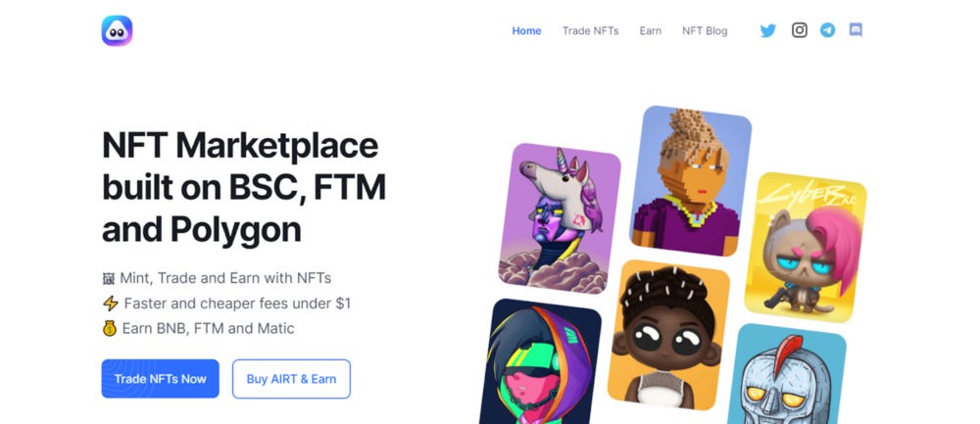Open the Trade NFTs nav item
The height and width of the screenshot is (424, 980).
tap(590, 30)
